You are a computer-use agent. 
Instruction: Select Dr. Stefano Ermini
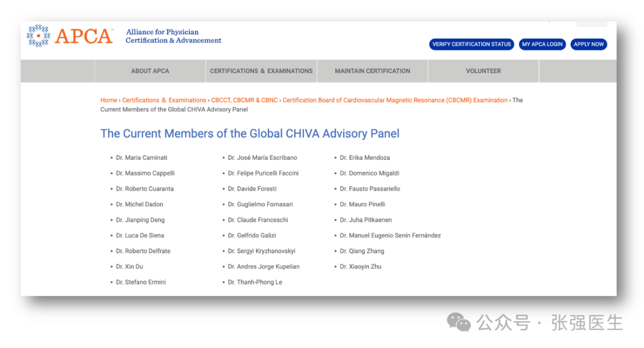141,282
